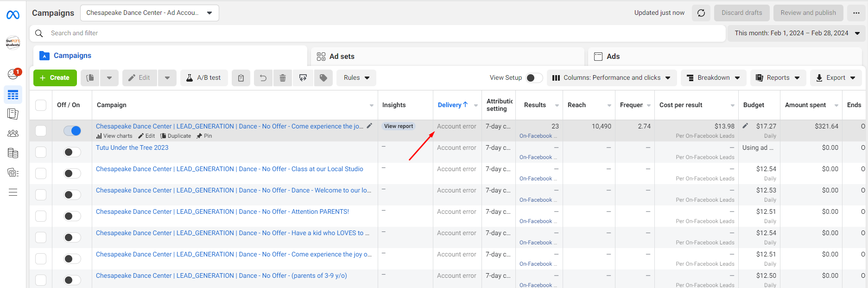
Task: Switch to the Ad sets tab
Action: 447,57
